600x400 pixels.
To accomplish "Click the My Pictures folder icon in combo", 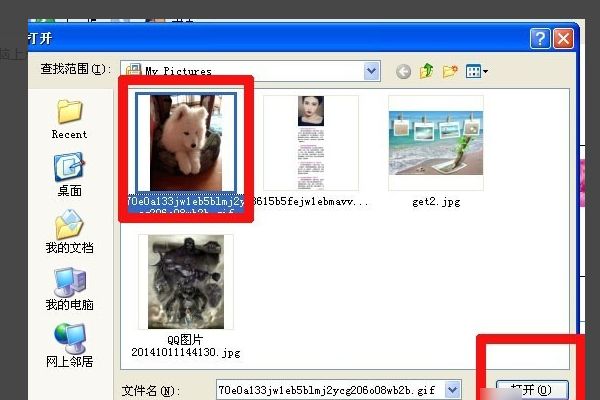I will click(134, 70).
